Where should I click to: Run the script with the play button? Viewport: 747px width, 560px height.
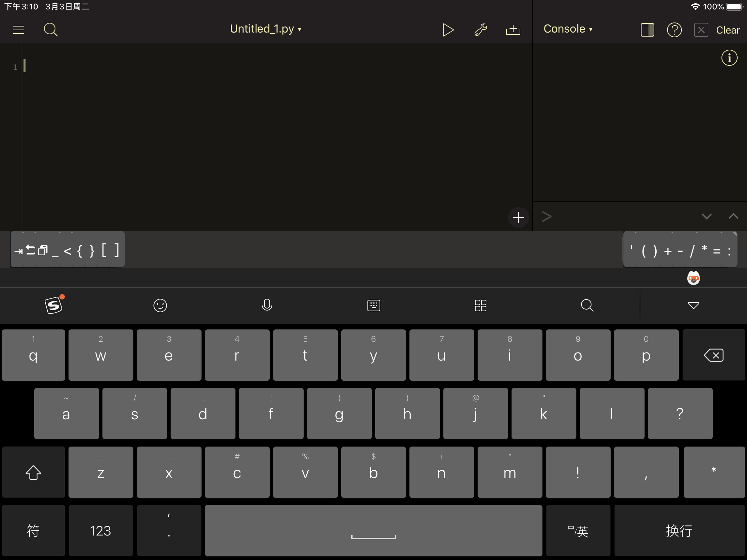click(x=447, y=30)
